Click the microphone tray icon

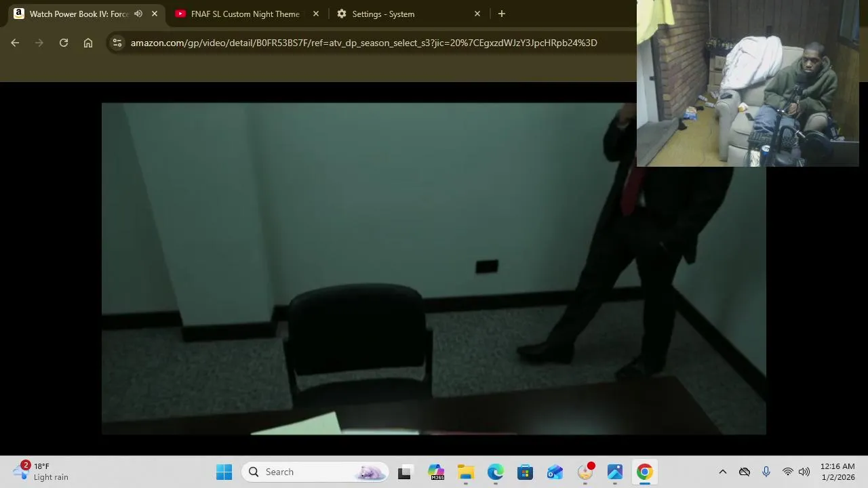pos(766,472)
